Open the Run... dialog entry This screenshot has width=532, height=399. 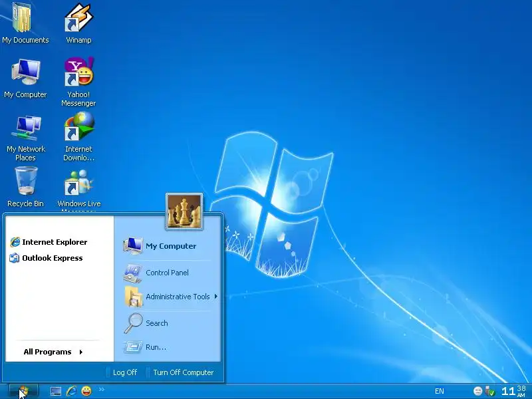click(x=145, y=347)
